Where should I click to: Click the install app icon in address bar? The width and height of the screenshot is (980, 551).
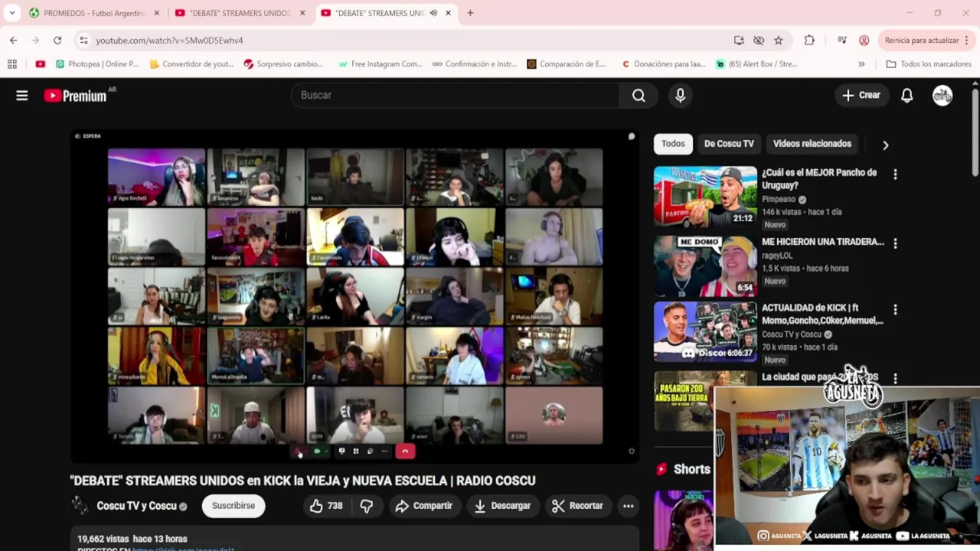739,40
